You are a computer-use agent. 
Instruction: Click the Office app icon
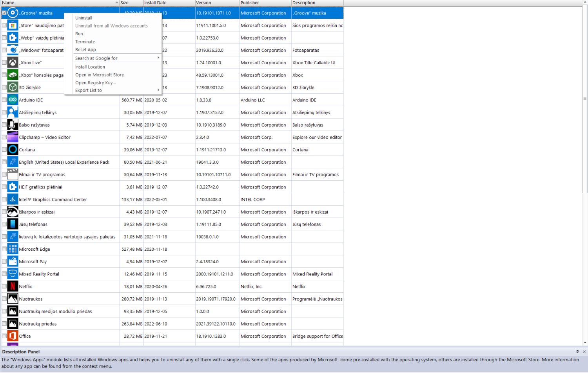(13, 336)
